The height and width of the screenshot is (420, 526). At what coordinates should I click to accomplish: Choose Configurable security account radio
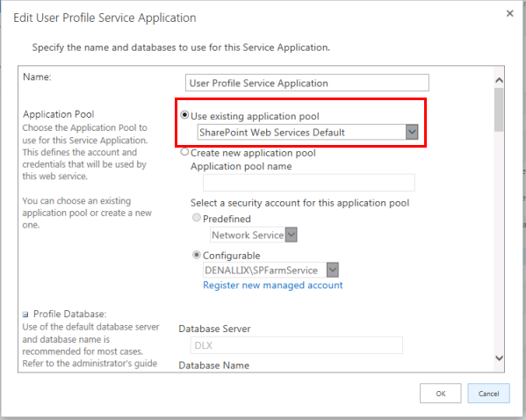pyautogui.click(x=197, y=255)
